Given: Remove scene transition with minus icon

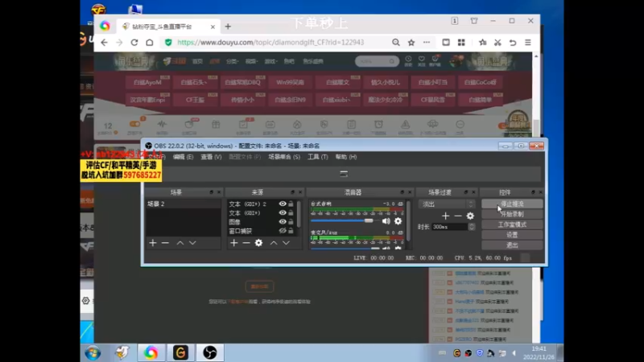Looking at the screenshot, I should [457, 216].
